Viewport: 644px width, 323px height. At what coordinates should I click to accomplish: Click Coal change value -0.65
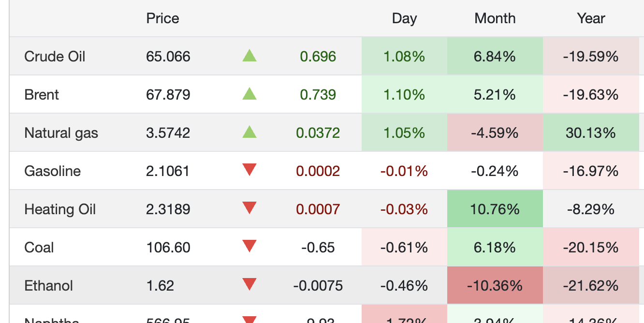tap(318, 248)
